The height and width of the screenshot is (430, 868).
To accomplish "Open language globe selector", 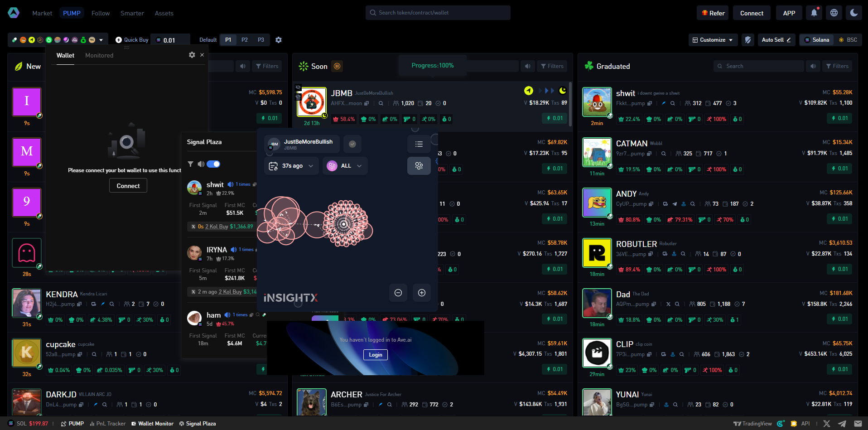I will pos(834,13).
